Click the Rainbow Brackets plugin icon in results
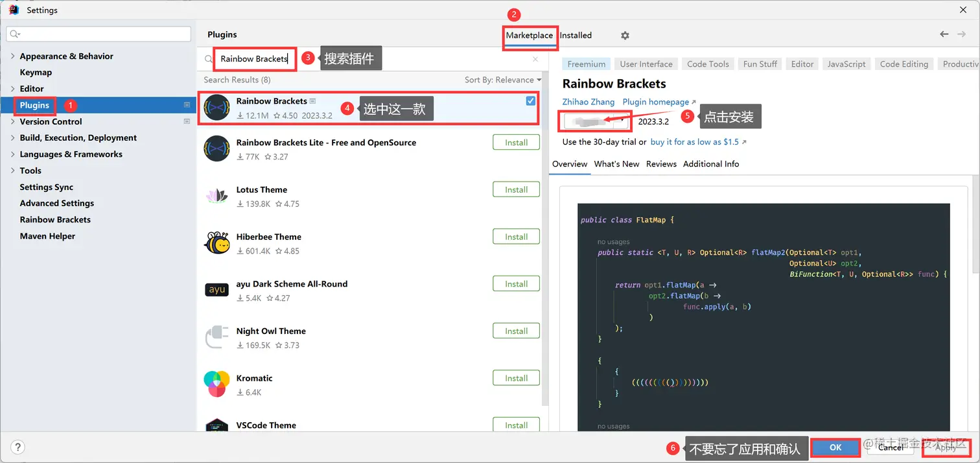The height and width of the screenshot is (463, 980). 216,108
